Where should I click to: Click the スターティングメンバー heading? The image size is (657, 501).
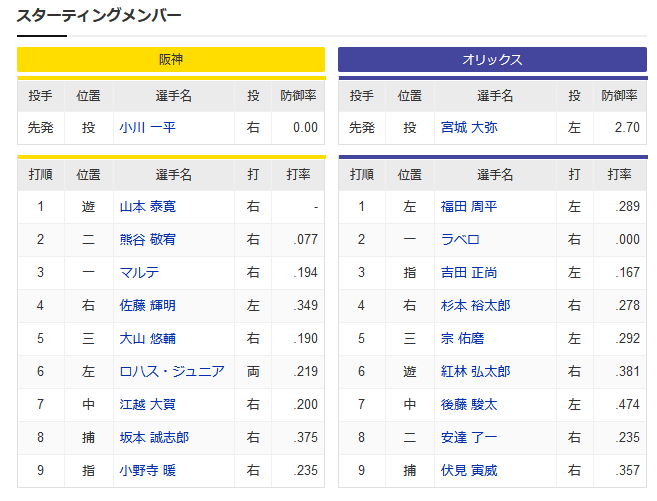tap(99, 16)
